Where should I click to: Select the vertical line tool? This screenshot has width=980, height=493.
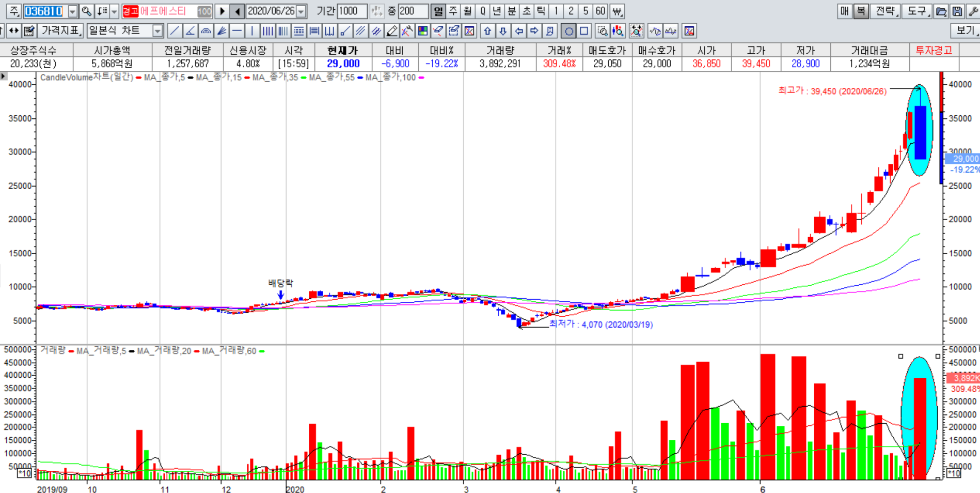[252, 31]
